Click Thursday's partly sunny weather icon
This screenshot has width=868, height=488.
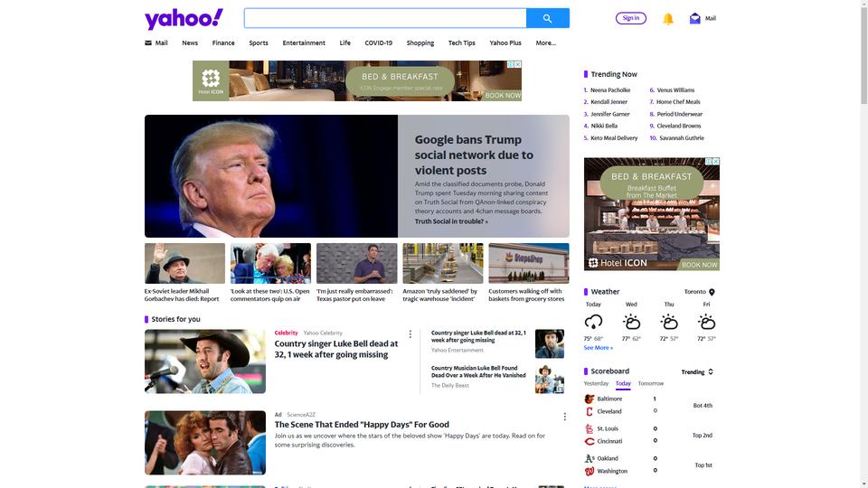point(669,322)
